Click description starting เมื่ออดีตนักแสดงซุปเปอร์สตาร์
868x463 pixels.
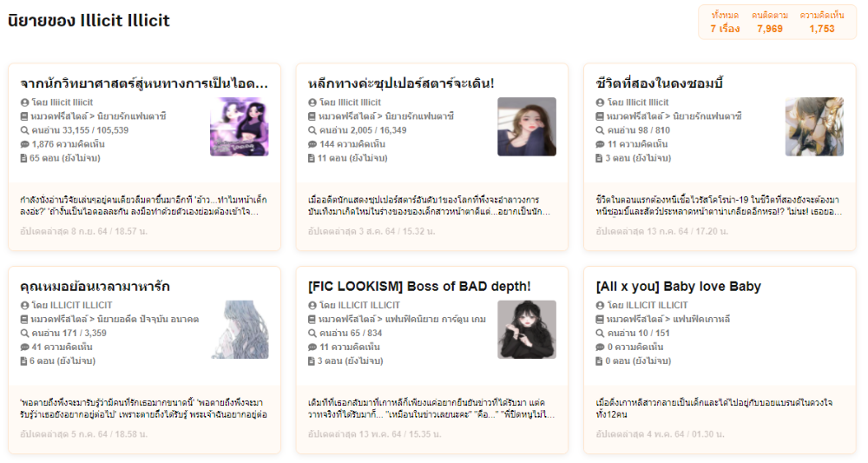(x=429, y=206)
